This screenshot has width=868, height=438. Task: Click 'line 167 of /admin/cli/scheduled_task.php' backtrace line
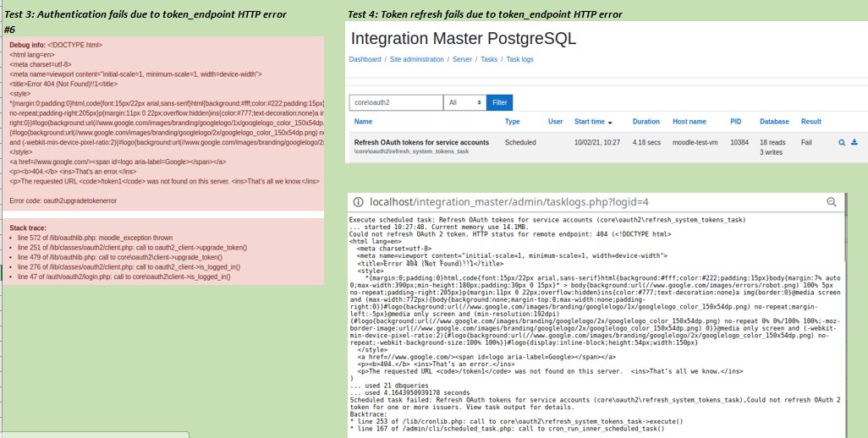[507, 429]
